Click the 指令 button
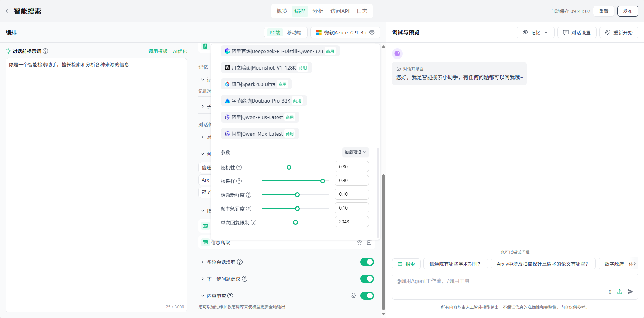The width and height of the screenshot is (644, 318). tap(406, 264)
